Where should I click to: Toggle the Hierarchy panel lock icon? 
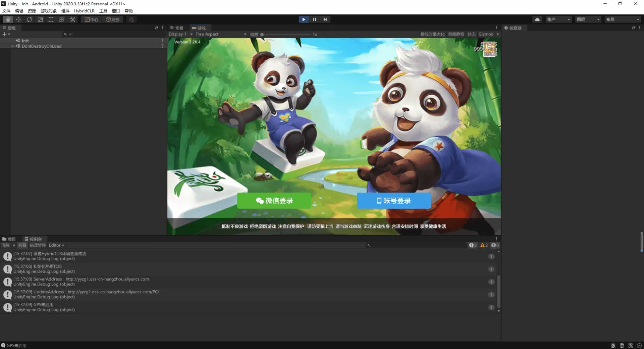[x=157, y=28]
